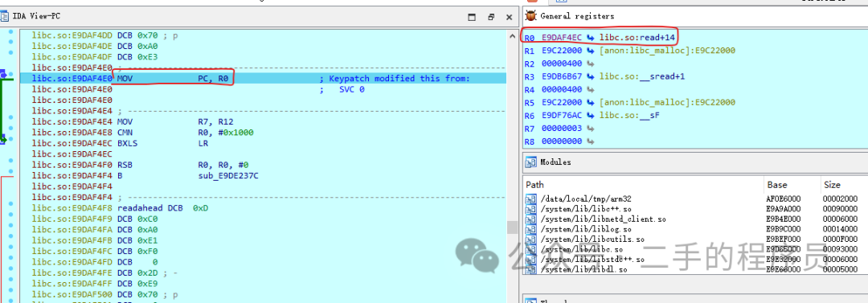Click the module icon for liblog.so

point(531,229)
